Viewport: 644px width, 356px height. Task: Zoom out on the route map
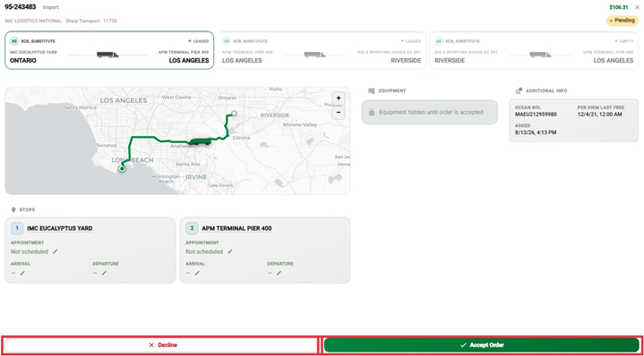[x=339, y=112]
